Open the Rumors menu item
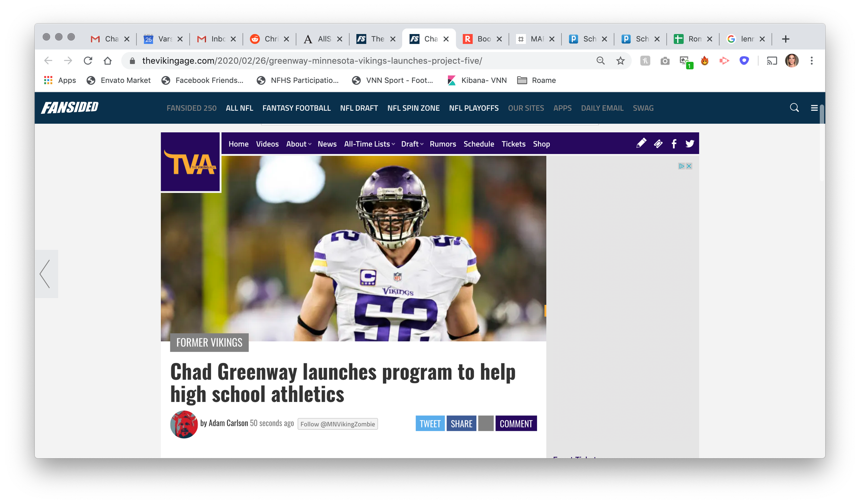The image size is (860, 504). 443,144
